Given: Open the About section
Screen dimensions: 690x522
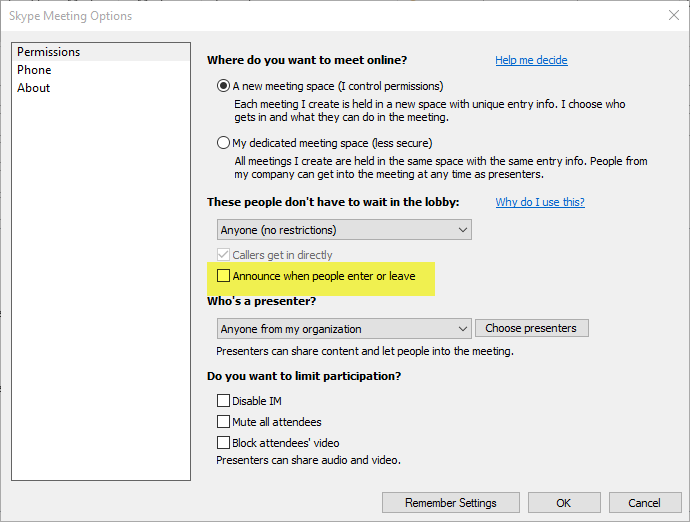Looking at the screenshot, I should [33, 88].
